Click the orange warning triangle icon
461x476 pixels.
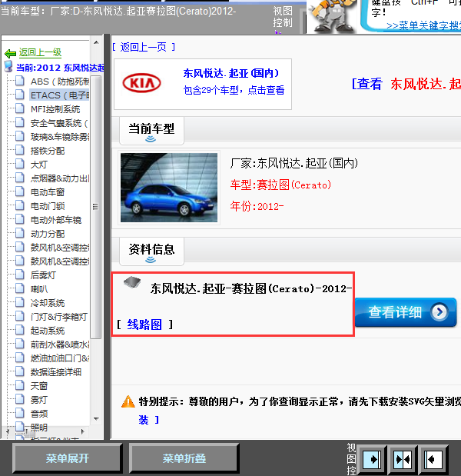coord(128,401)
